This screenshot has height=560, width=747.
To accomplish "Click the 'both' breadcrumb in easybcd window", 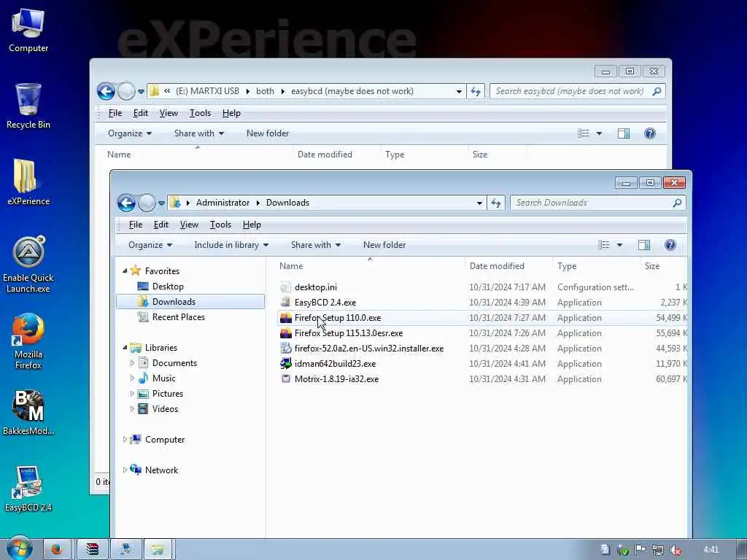I will pyautogui.click(x=265, y=91).
